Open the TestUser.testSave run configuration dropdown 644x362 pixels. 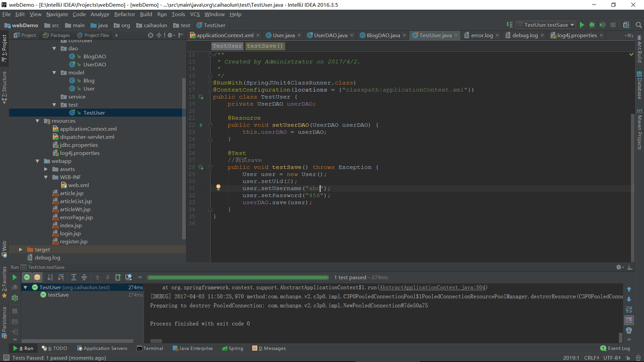pyautogui.click(x=546, y=25)
